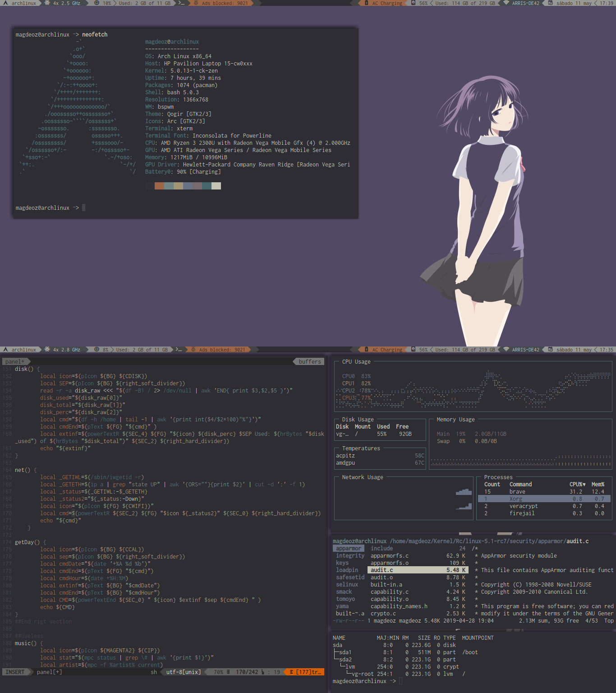Screen dimensions: 616x693
Task: Click the Wi-Fi icon in the middle panel
Action: click(x=506, y=350)
